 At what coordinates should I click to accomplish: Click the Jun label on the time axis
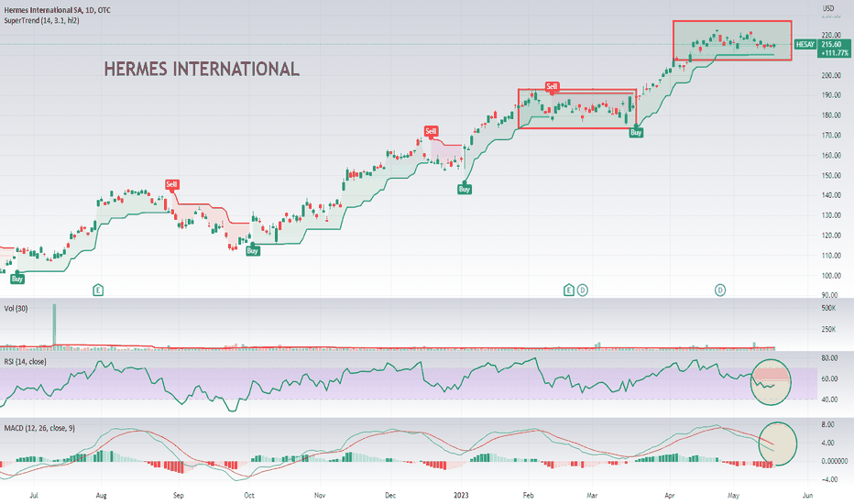tap(807, 495)
